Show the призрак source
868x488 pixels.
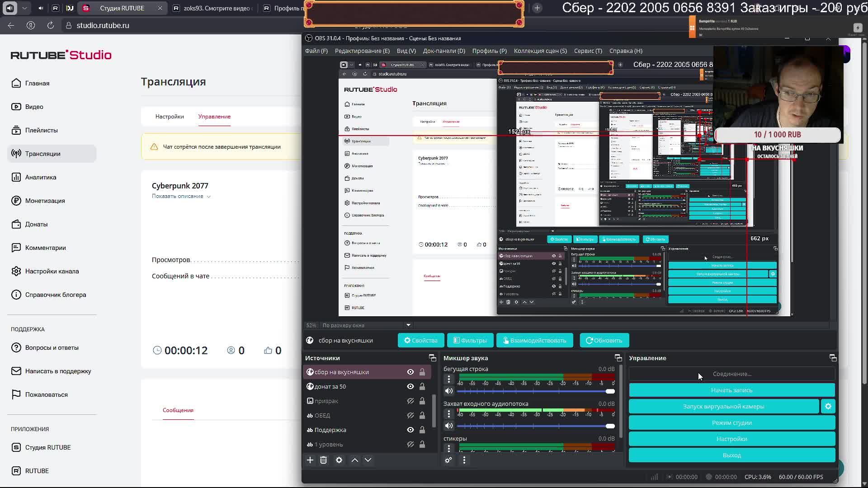(x=410, y=401)
